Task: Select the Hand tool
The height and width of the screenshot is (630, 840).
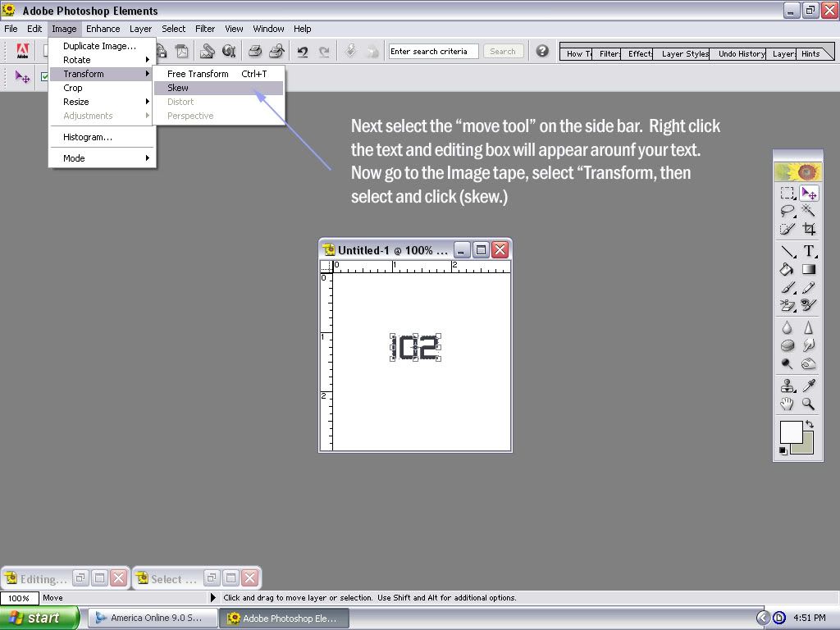Action: pyautogui.click(x=787, y=404)
